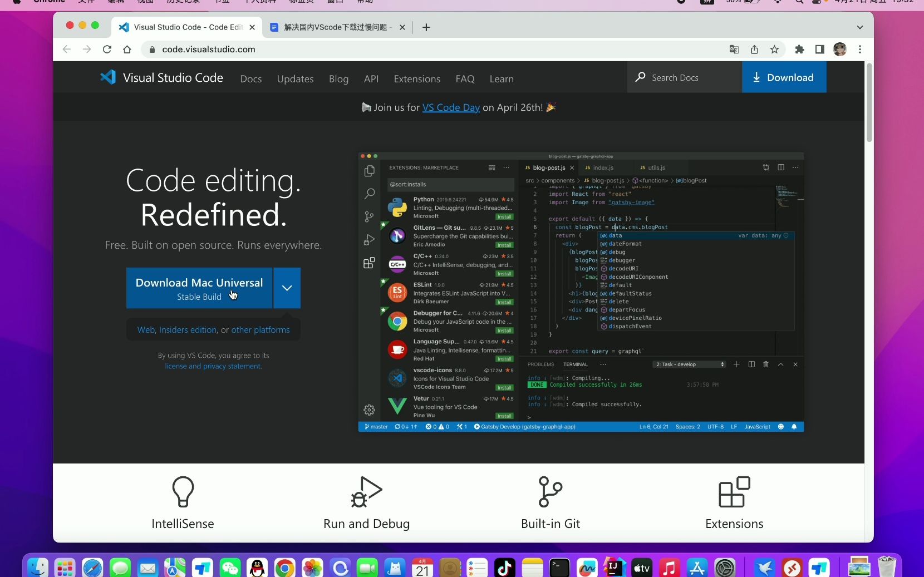The image size is (924, 577).
Task: Open a new tab with the plus button
Action: [426, 27]
